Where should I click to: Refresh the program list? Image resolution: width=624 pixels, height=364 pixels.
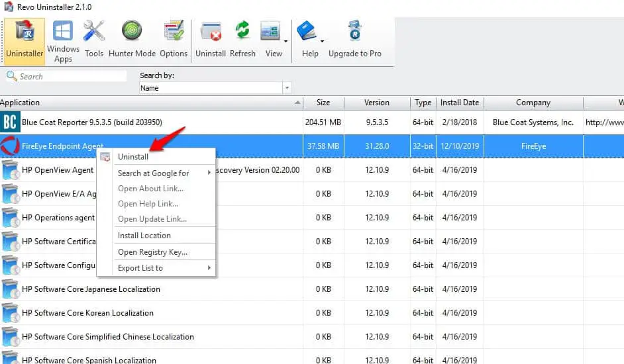point(242,39)
